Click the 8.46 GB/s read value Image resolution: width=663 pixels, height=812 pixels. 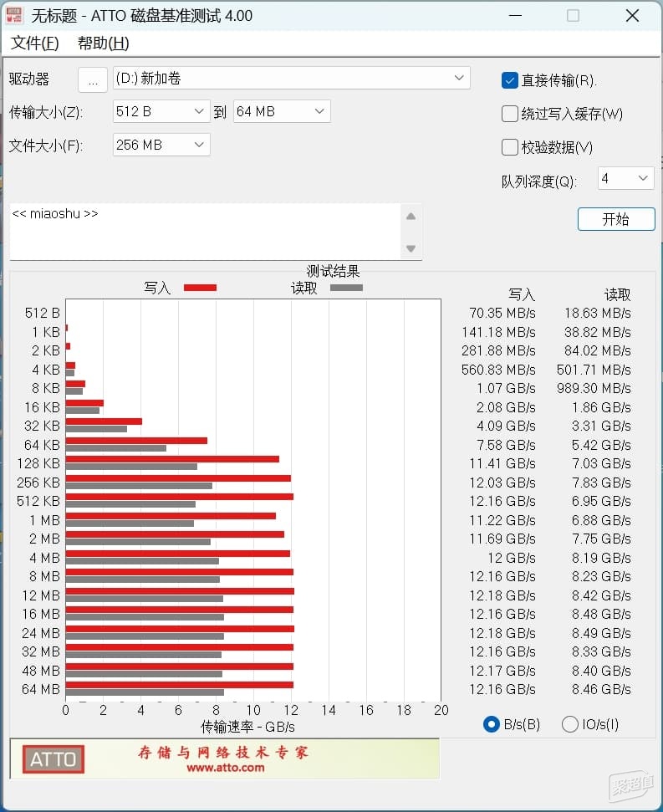(601, 689)
